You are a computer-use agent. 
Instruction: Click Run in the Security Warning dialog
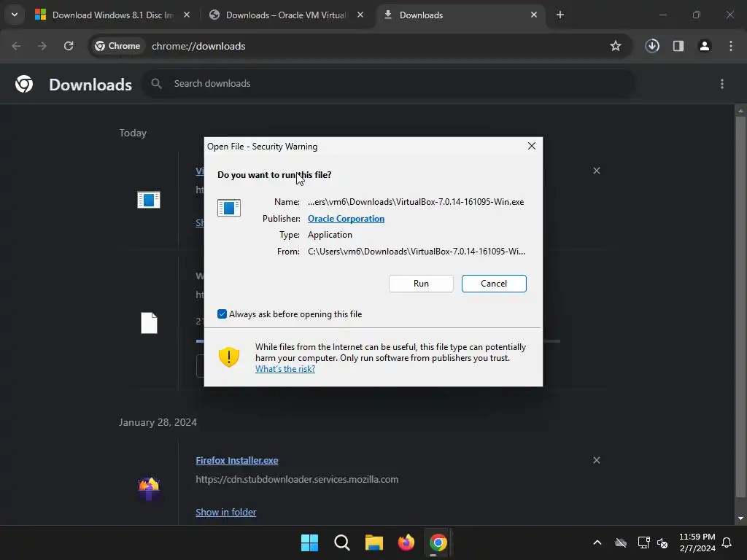coord(421,284)
